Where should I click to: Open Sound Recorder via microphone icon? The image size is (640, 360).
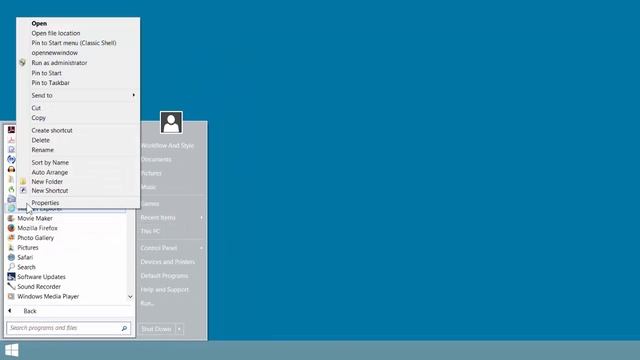coord(11,287)
